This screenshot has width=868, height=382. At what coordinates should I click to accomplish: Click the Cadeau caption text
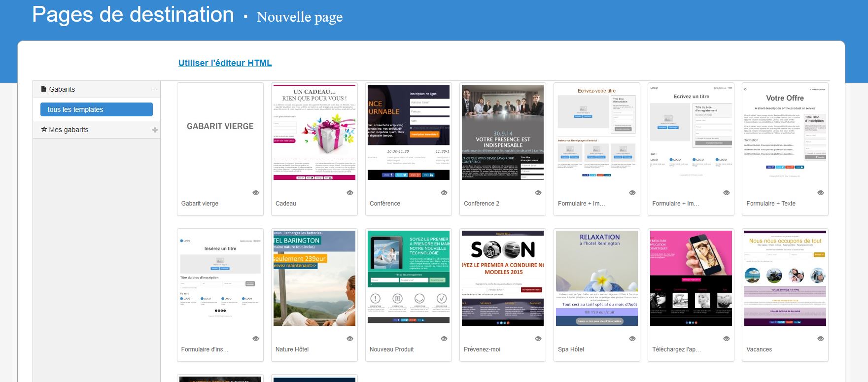[x=286, y=204]
